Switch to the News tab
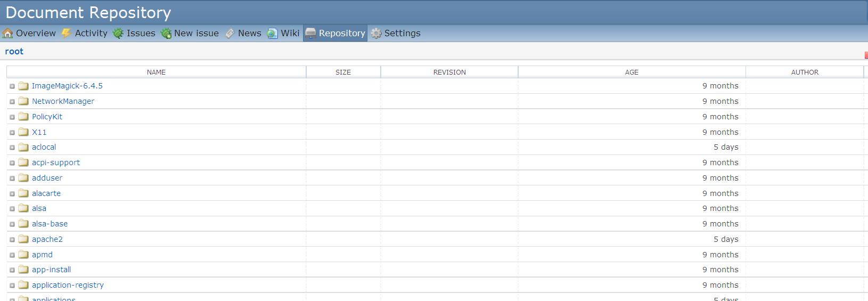Screen dimensions: 868x301 243,33
